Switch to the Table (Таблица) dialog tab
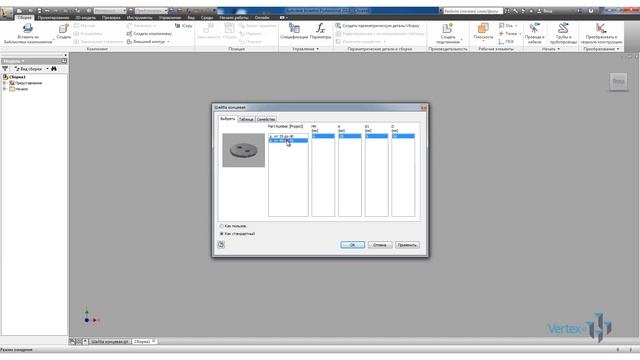 pyautogui.click(x=246, y=119)
